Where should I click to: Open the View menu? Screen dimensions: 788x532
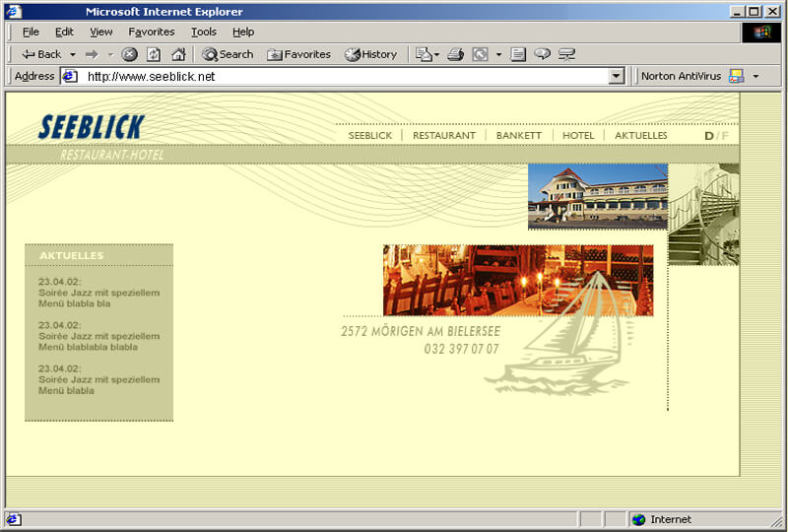tap(101, 32)
